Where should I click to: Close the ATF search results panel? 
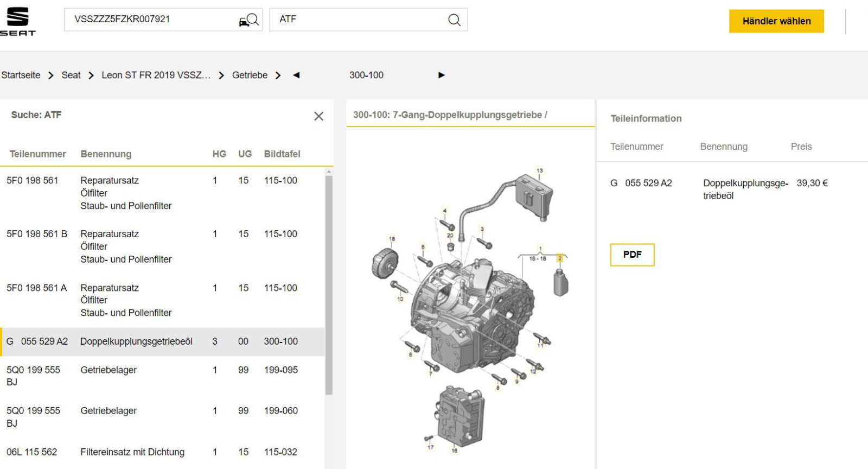tap(318, 116)
